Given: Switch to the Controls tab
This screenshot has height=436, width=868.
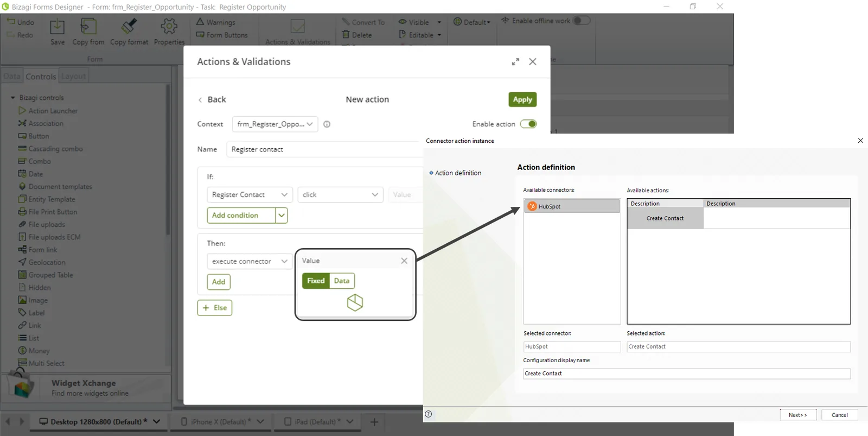Looking at the screenshot, I should point(41,77).
